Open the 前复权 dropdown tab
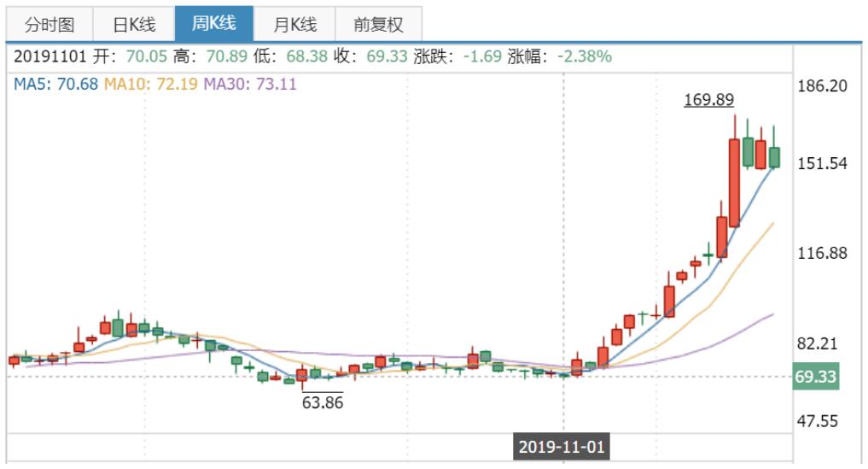The height and width of the screenshot is (469, 868). [x=379, y=25]
